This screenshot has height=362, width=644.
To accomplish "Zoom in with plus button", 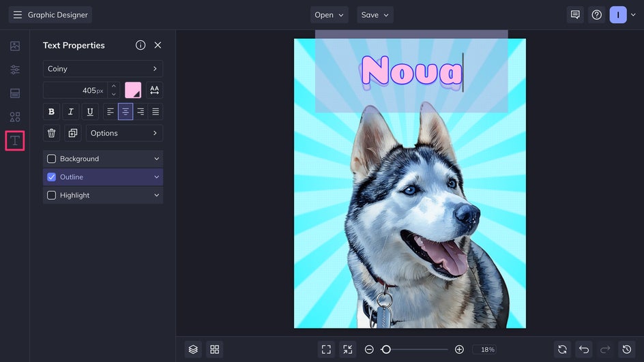I will (x=459, y=349).
